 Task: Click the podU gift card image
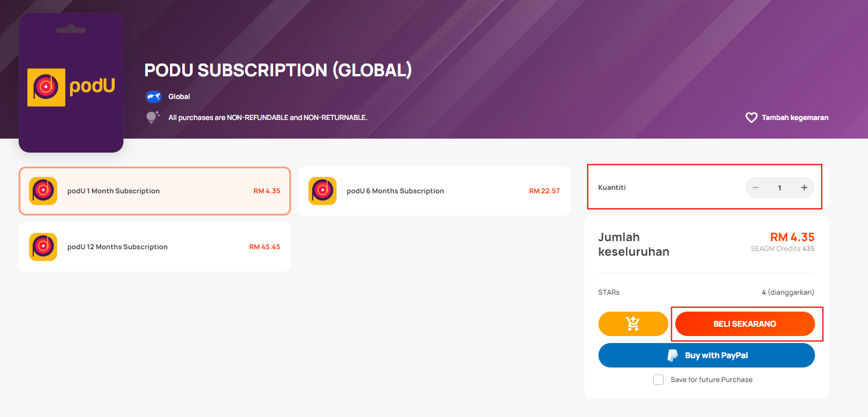[x=71, y=82]
